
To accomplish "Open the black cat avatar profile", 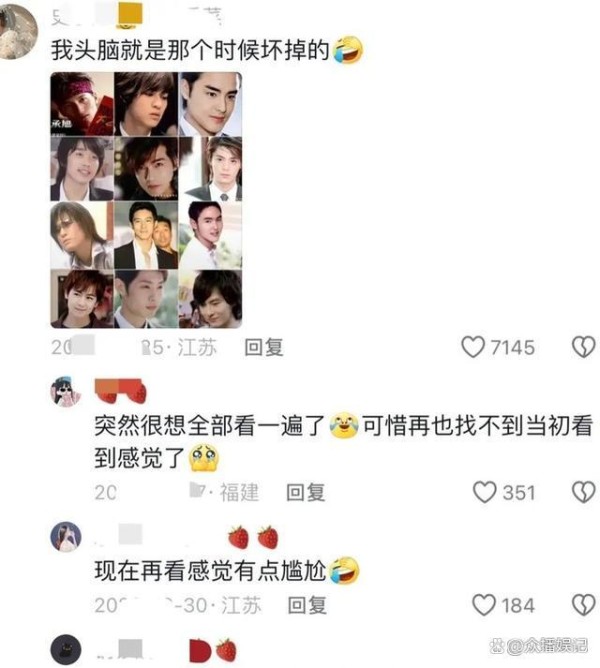I will pos(66,649).
